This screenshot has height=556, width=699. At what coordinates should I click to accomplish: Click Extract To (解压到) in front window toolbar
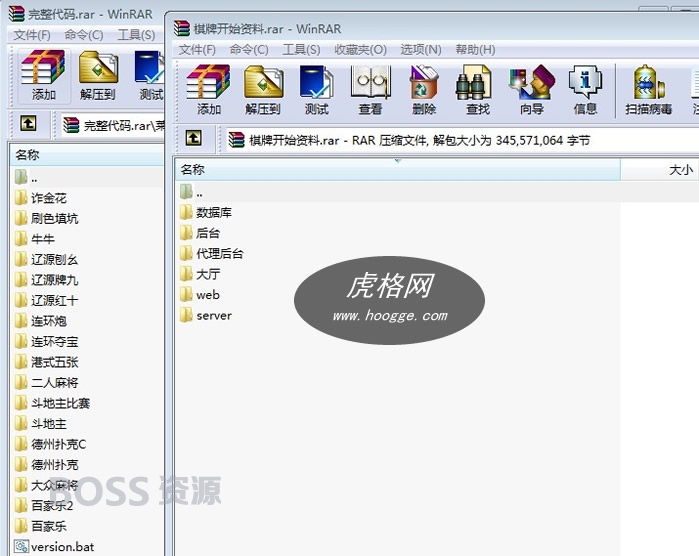(x=263, y=90)
